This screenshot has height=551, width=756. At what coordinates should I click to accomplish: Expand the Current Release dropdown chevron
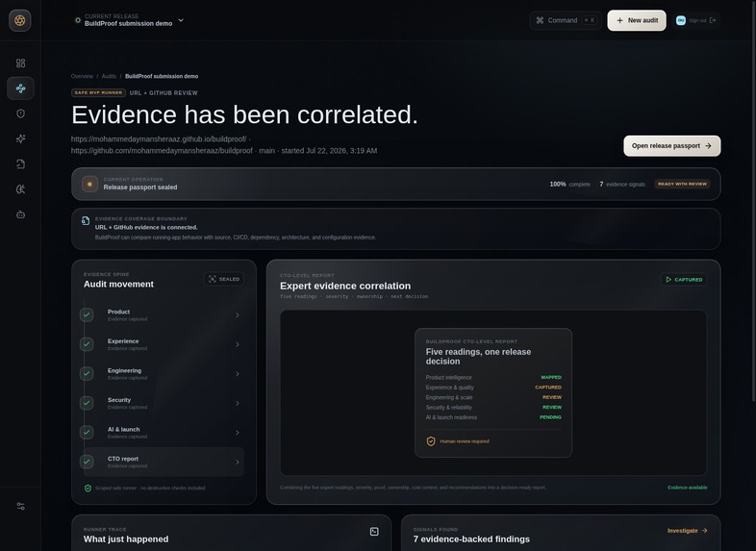coord(181,20)
